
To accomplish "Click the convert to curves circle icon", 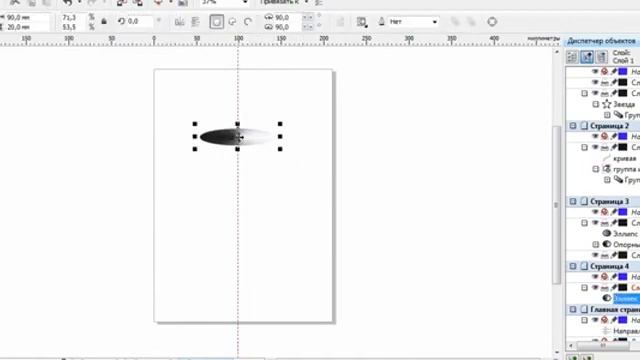I will [x=492, y=22].
